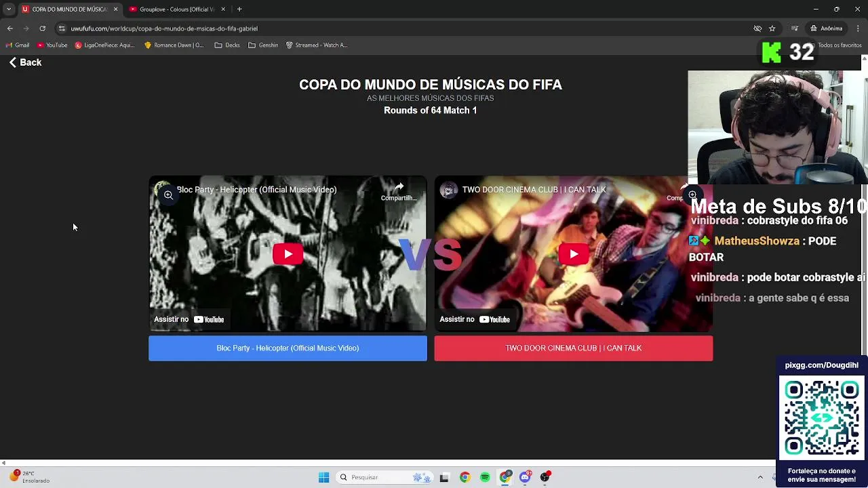Viewport: 868px width, 488px height.
Task: Open OBS Studio from the taskbar
Action: tap(545, 477)
